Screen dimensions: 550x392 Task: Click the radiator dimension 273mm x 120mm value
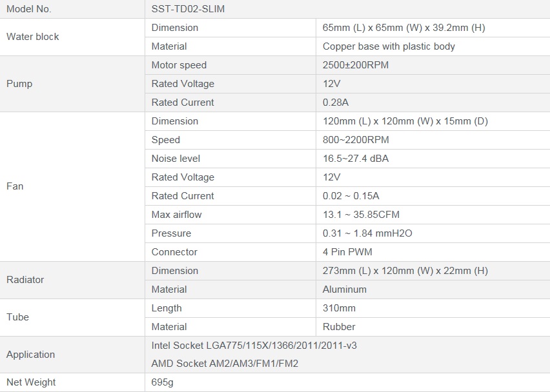pyautogui.click(x=405, y=271)
